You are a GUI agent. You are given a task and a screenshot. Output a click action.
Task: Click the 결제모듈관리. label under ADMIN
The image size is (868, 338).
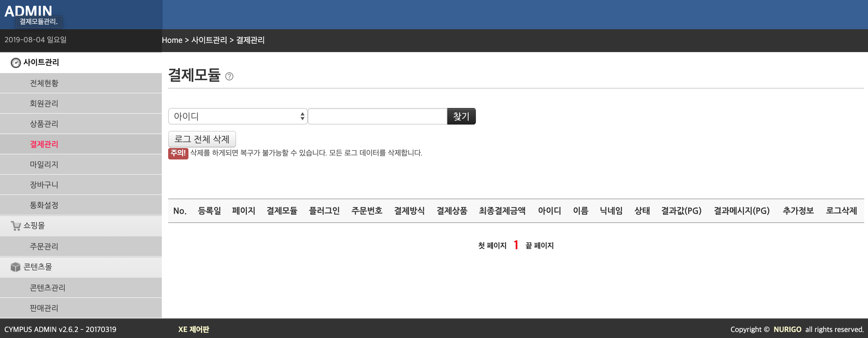pyautogui.click(x=39, y=21)
